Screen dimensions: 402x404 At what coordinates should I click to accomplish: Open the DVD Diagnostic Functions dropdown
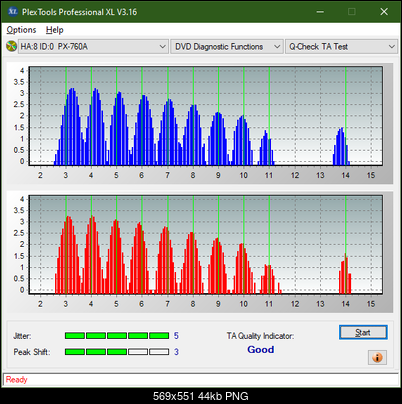227,47
